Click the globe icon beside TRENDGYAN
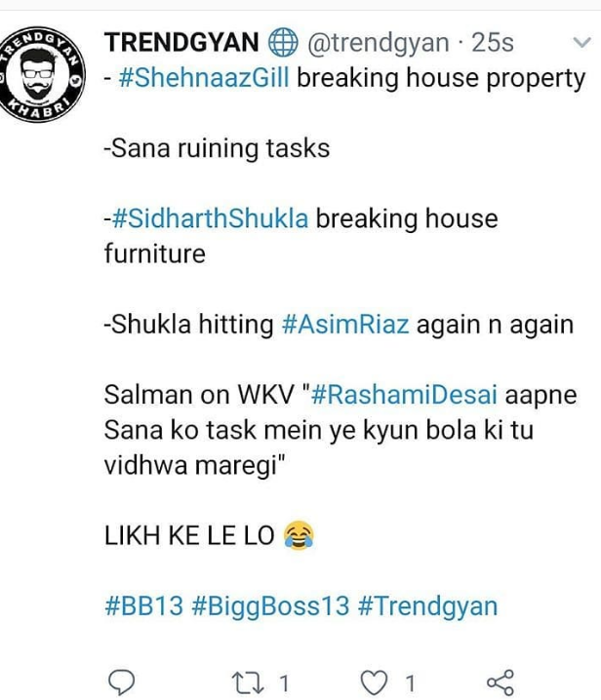Screen dimensions: 601x700 point(283,43)
